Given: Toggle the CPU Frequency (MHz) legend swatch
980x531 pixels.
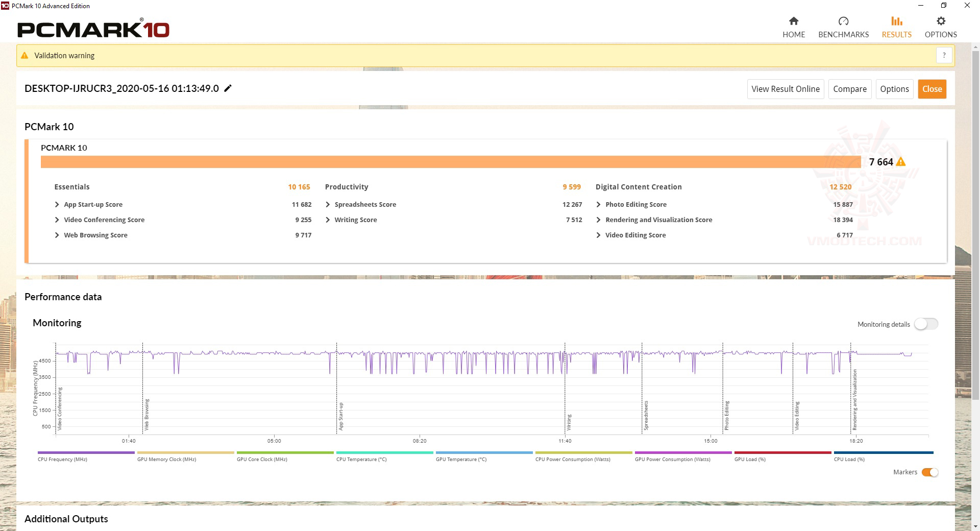Looking at the screenshot, I should click(86, 452).
